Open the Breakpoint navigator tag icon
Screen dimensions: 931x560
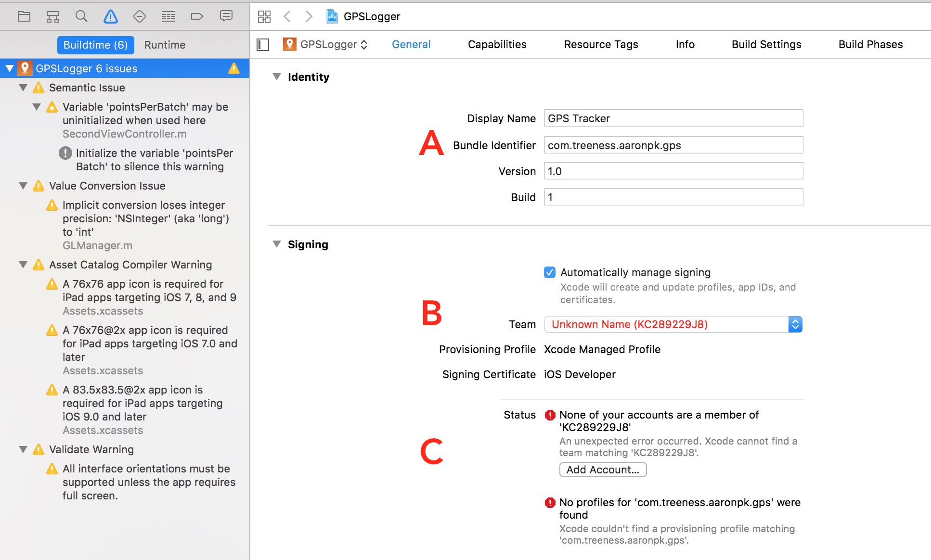(x=197, y=16)
